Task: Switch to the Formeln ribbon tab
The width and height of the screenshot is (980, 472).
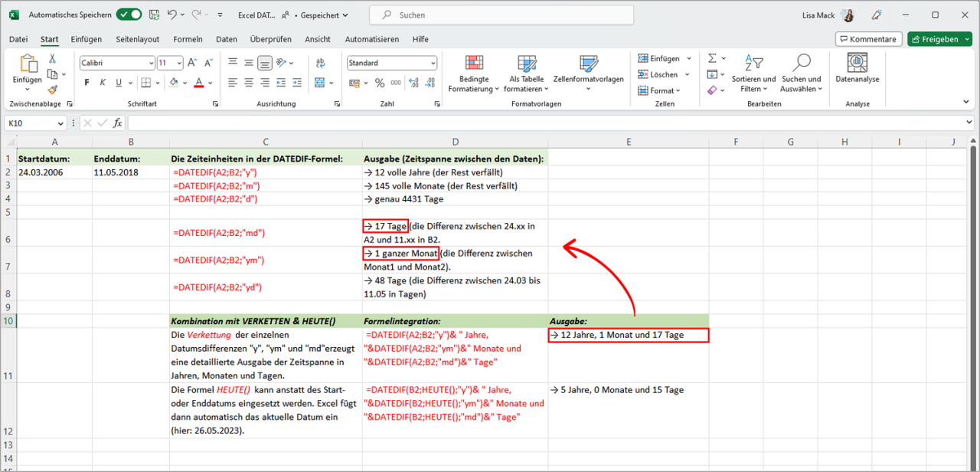Action: 188,39
